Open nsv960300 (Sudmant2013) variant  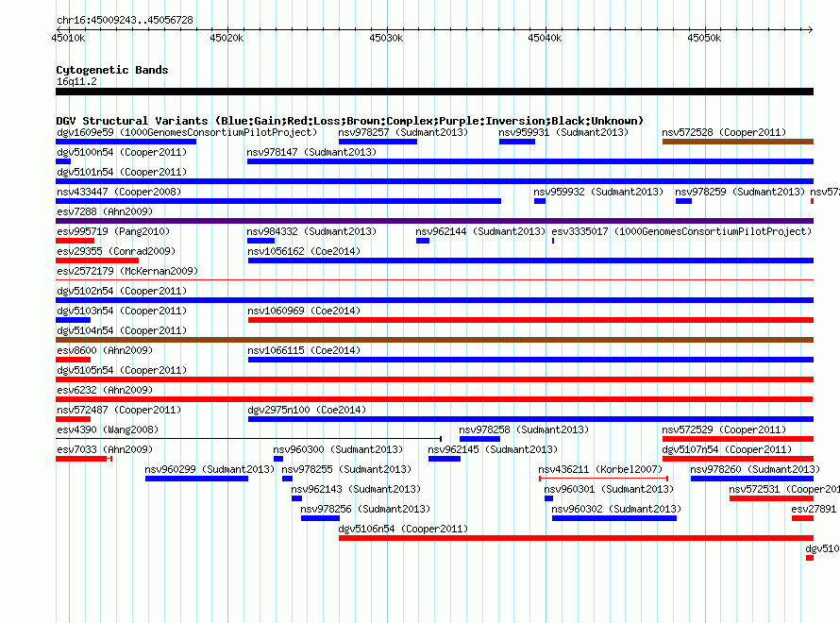pyautogui.click(x=338, y=449)
